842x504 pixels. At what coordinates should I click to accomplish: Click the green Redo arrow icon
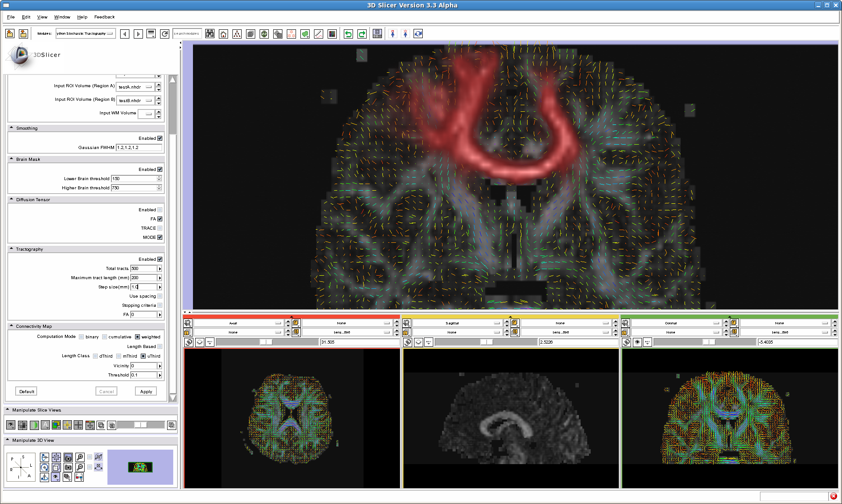click(x=362, y=34)
